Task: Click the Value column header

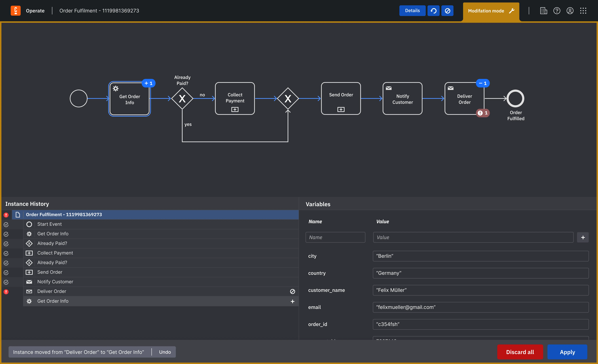Action: (x=383, y=221)
